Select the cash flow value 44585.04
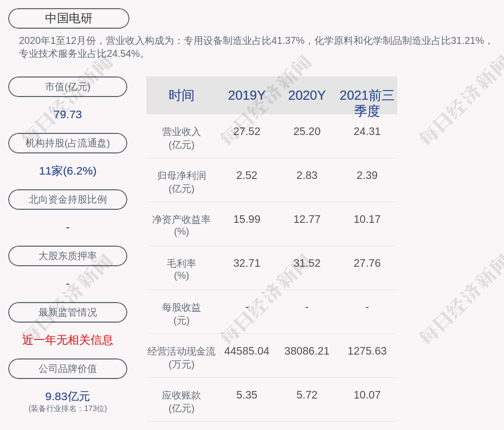 (247, 351)
